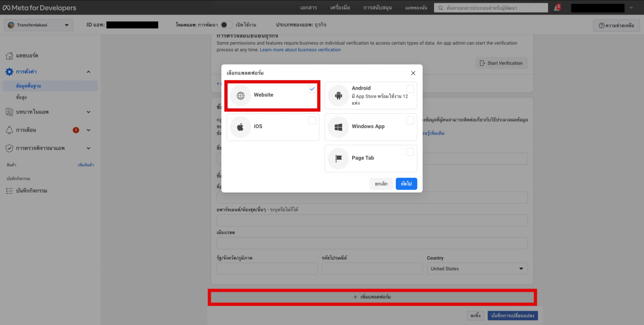Image resolution: width=644 pixels, height=325 pixels.
Task: Click the postal code input field
Action: click(371, 268)
